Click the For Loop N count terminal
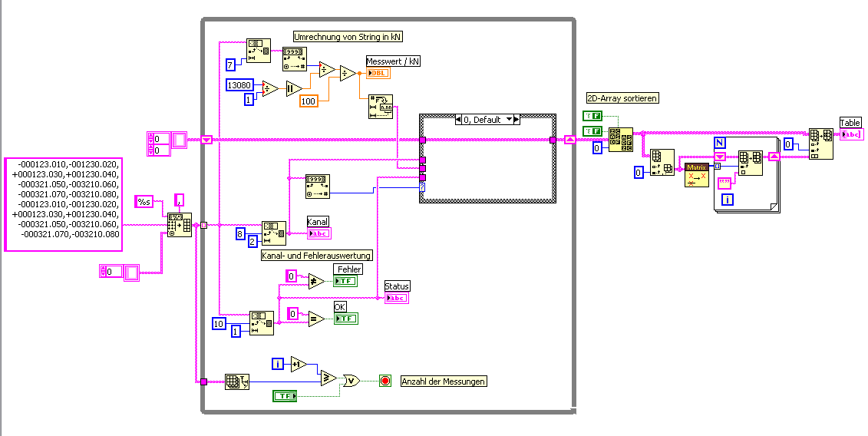The width and height of the screenshot is (868, 436). 720,143
